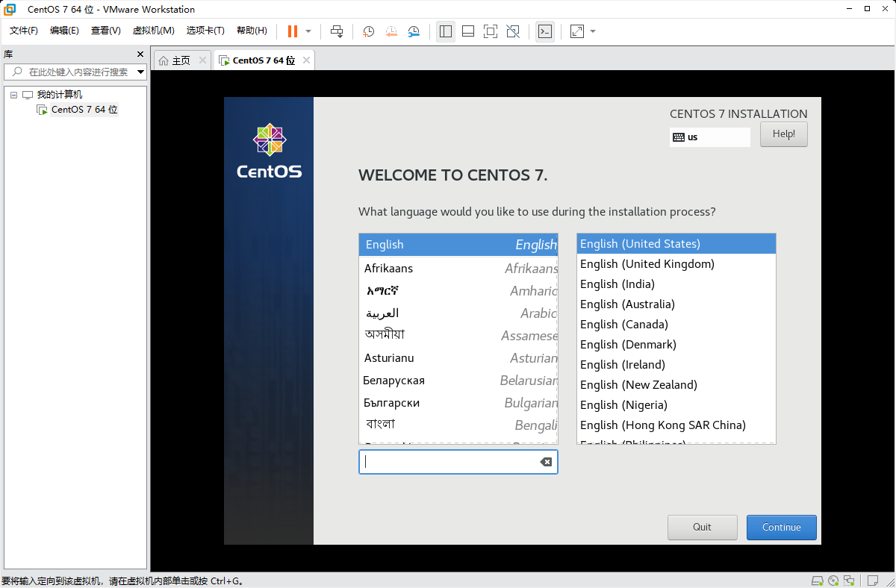Click the stretch guest display icon
This screenshot has width=896, height=588.
[x=577, y=31]
